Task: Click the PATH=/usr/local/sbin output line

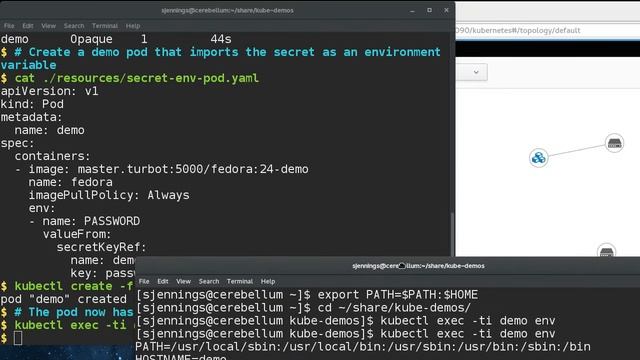Action: [363, 347]
